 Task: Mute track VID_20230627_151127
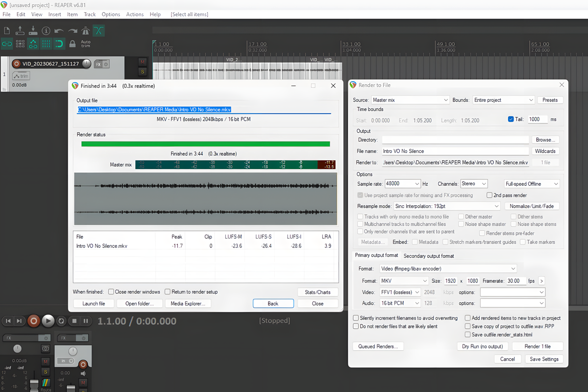[143, 62]
